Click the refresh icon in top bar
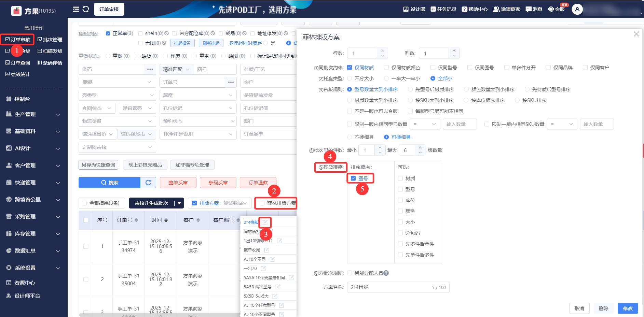The image size is (644, 317). coord(86,9)
